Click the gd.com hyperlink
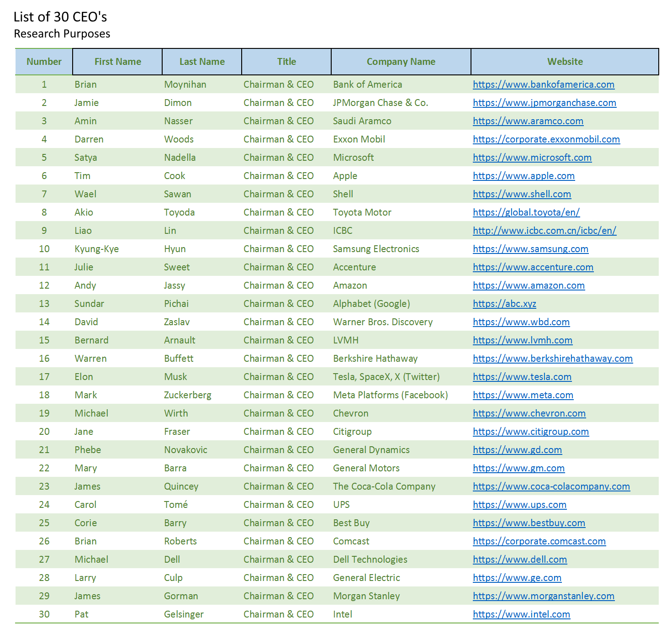 point(518,450)
